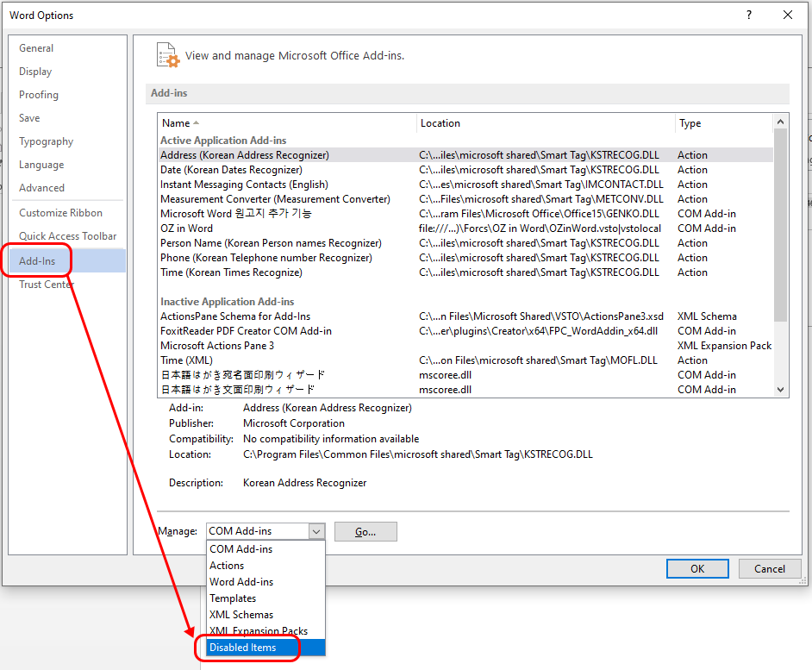Click the XML Schema type cell

(708, 316)
